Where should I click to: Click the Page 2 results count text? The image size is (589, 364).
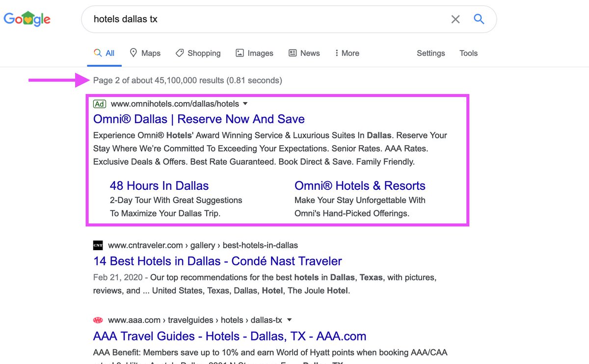[x=187, y=80]
